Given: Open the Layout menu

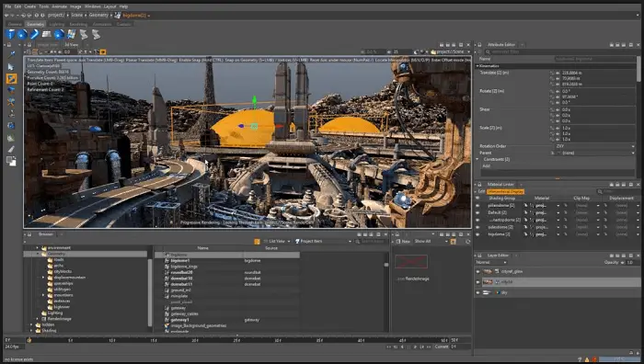Looking at the screenshot, I should (x=109, y=6).
